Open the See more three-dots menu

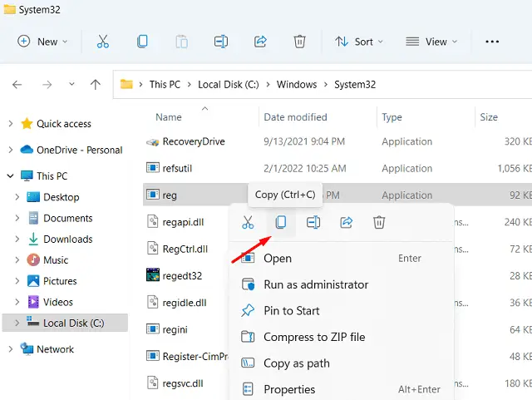(491, 42)
